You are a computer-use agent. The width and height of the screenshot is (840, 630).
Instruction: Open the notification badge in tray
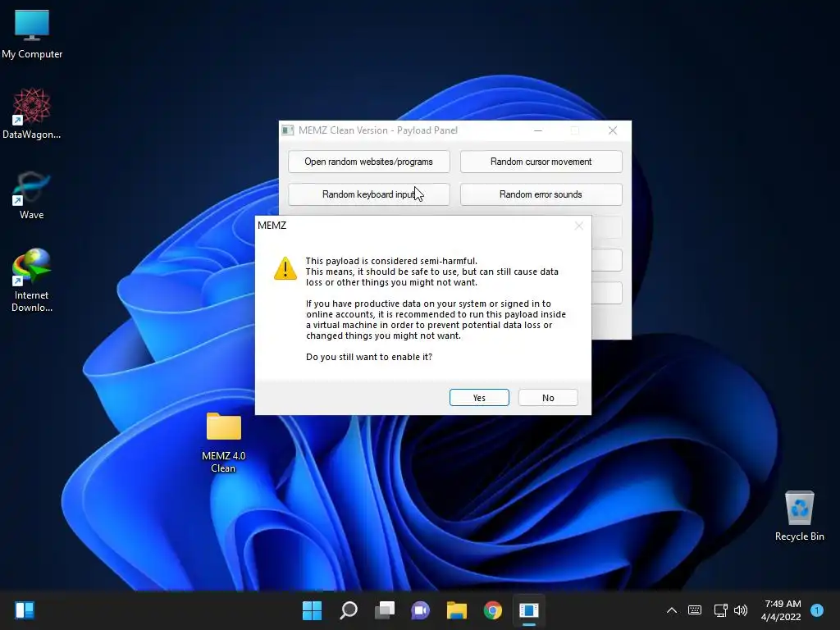[x=817, y=610]
